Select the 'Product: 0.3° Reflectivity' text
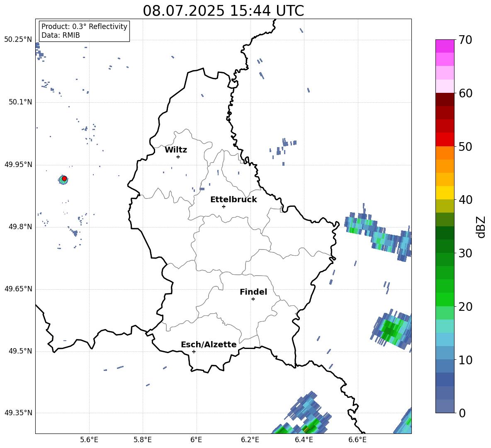Image resolution: width=491 pixels, height=448 pixels. (84, 27)
